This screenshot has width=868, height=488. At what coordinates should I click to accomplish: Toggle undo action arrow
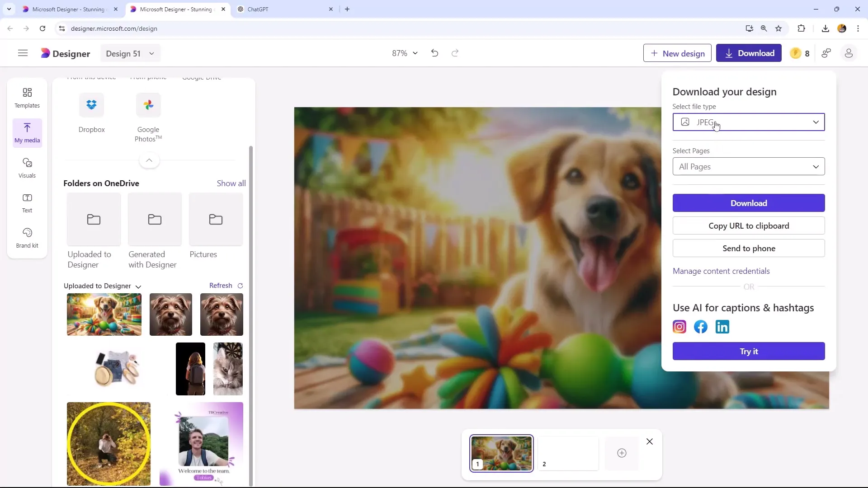(x=435, y=53)
